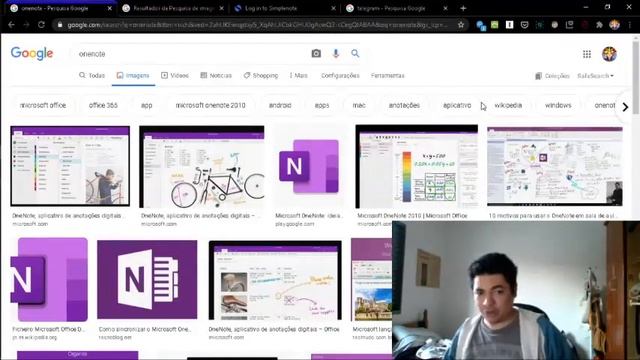The image size is (640, 360).
Task: Open the Ficheiro Microsoft Office caption link
Action: [x=49, y=329]
